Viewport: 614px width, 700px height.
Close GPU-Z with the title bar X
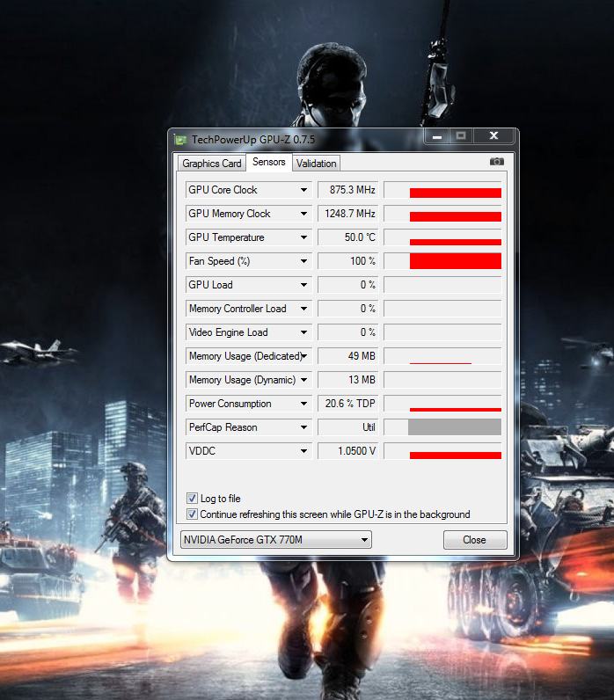[x=493, y=135]
